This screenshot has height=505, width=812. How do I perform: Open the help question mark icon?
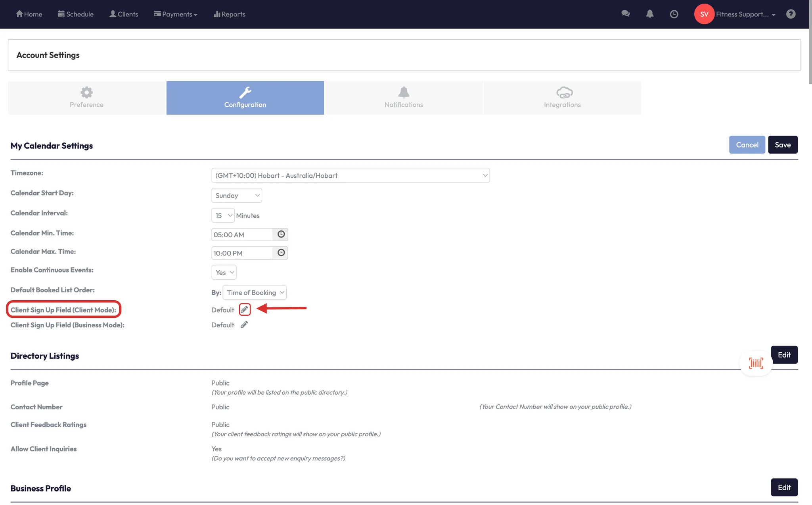[x=791, y=14]
